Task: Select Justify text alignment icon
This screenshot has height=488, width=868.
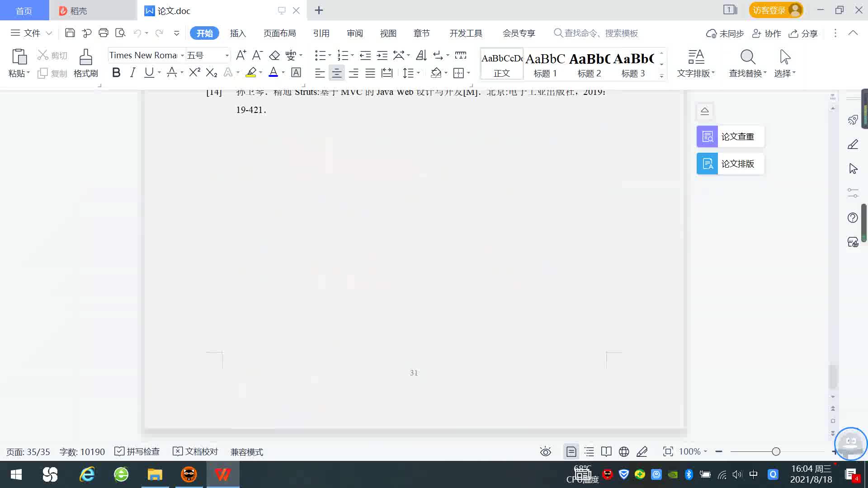Action: click(370, 73)
